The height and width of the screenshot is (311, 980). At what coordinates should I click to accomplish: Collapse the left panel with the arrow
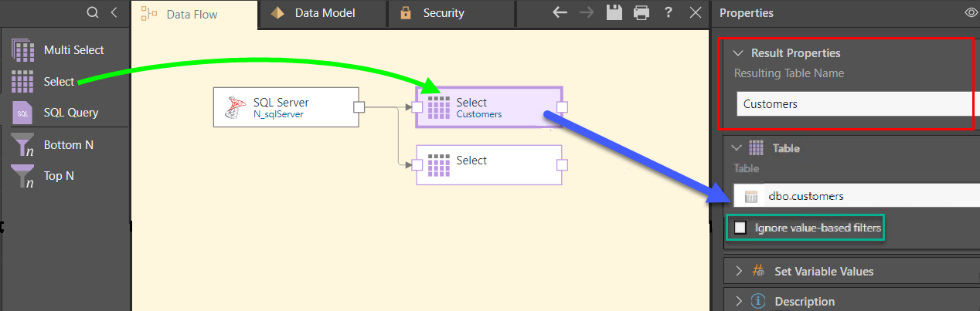click(114, 12)
